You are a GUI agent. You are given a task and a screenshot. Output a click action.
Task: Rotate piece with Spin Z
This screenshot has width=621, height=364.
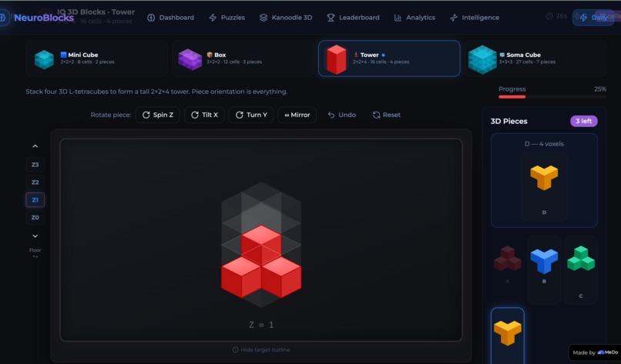pyautogui.click(x=158, y=115)
